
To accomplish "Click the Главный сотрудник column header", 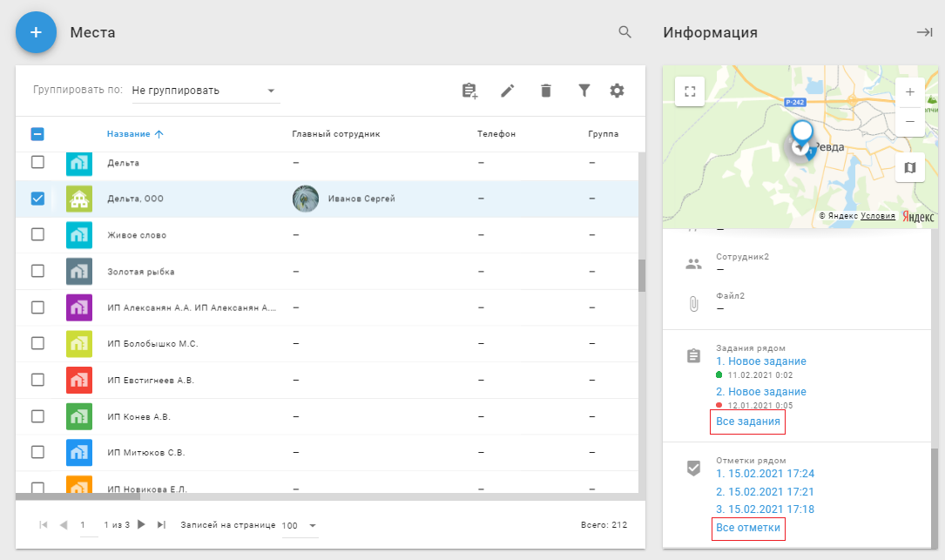I will pyautogui.click(x=335, y=134).
